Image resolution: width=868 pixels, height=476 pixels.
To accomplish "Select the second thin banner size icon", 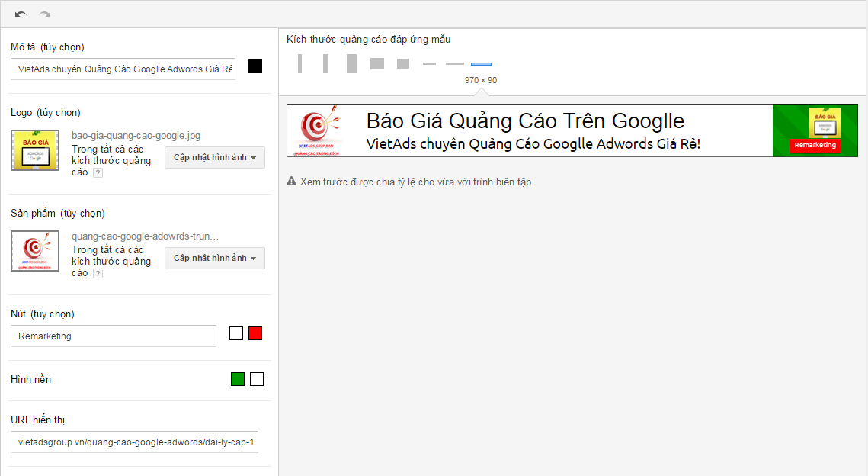I will tap(454, 63).
